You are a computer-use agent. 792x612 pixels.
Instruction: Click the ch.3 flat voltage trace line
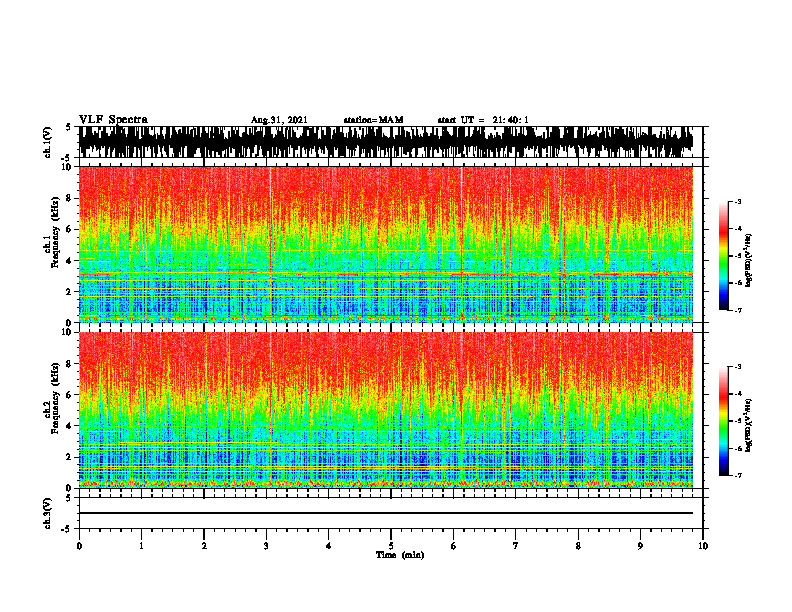(386, 513)
